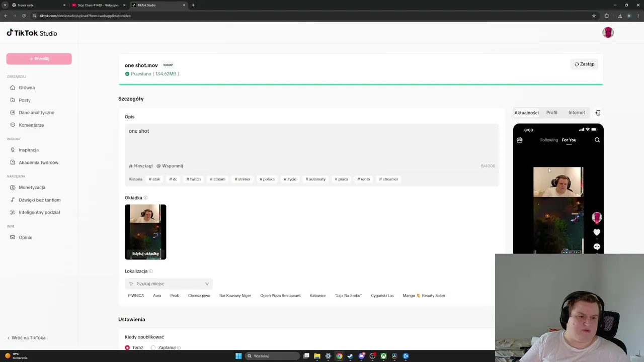
Task: Open the browser tab search dropdown
Action: point(6,5)
